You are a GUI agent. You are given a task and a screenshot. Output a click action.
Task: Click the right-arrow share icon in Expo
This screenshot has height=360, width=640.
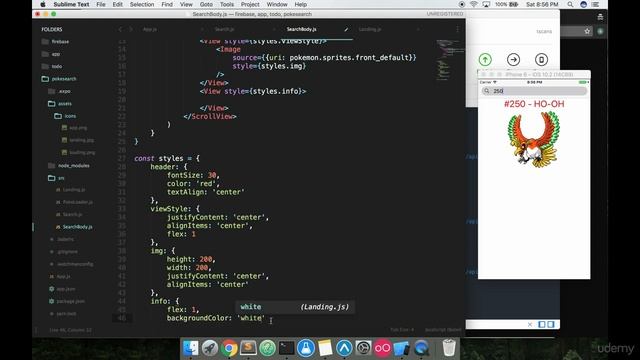tap(513, 60)
